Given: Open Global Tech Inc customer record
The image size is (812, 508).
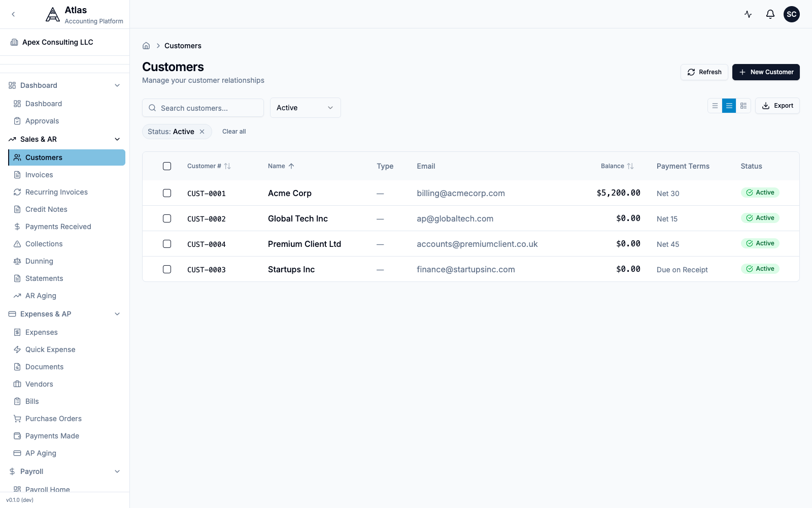Looking at the screenshot, I should (298, 218).
